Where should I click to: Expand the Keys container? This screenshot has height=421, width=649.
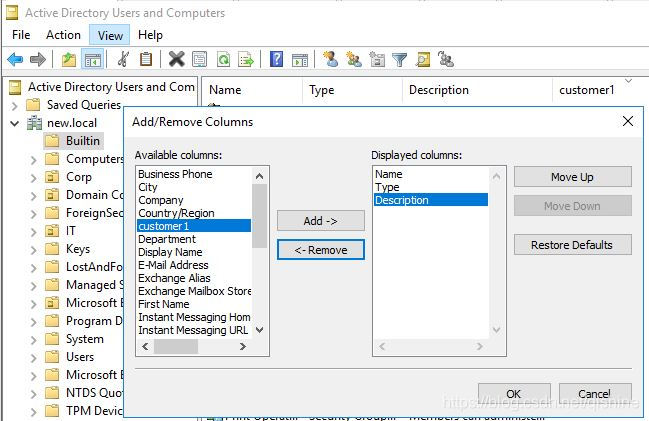pyautogui.click(x=34, y=250)
